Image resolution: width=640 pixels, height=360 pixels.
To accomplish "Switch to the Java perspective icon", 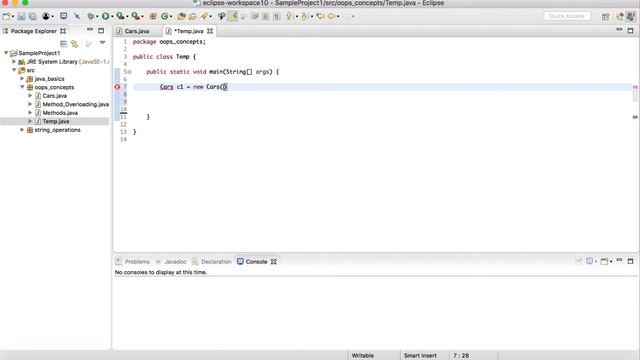I will pos(631,16).
